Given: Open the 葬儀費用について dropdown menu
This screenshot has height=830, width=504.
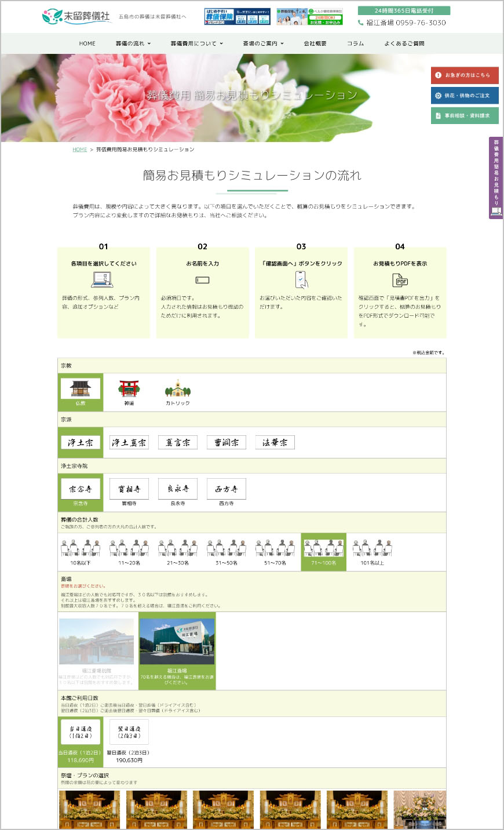Looking at the screenshot, I should [195, 43].
